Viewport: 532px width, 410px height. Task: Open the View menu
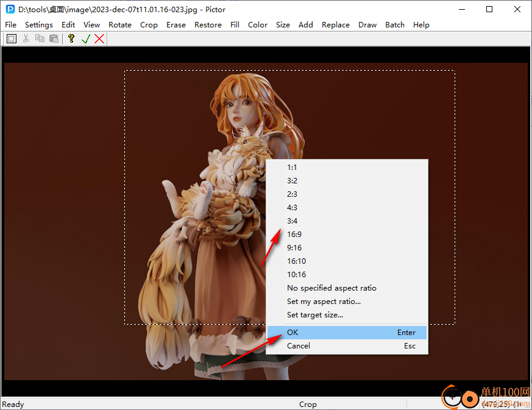[91, 25]
